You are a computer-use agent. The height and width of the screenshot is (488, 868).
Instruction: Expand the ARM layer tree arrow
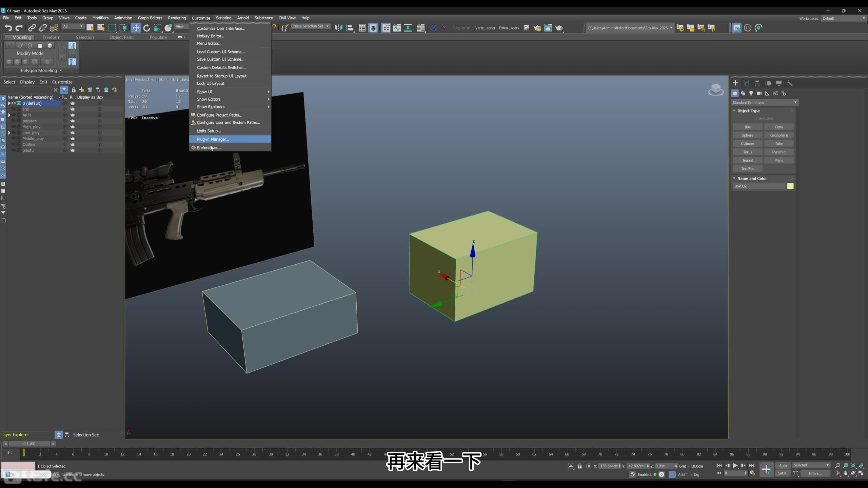tap(9, 115)
